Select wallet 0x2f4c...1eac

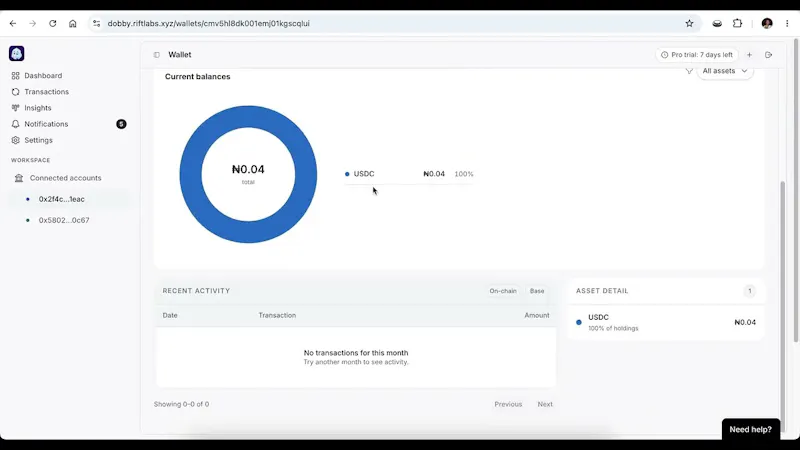(x=62, y=199)
